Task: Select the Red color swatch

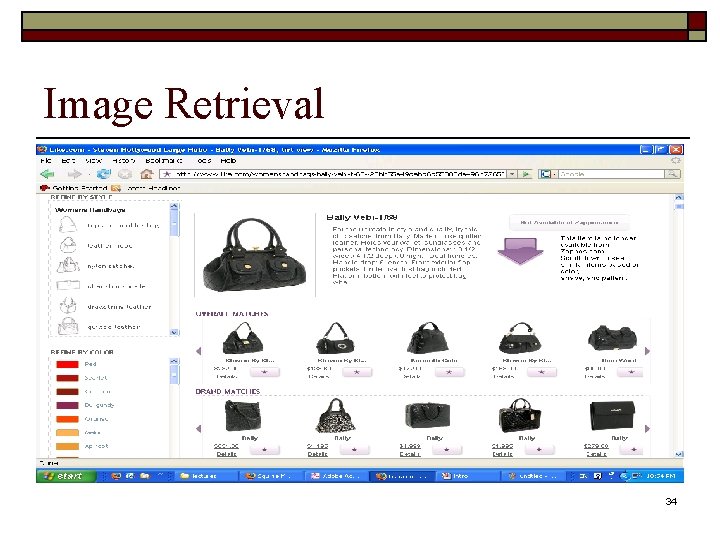Action: tap(67, 364)
